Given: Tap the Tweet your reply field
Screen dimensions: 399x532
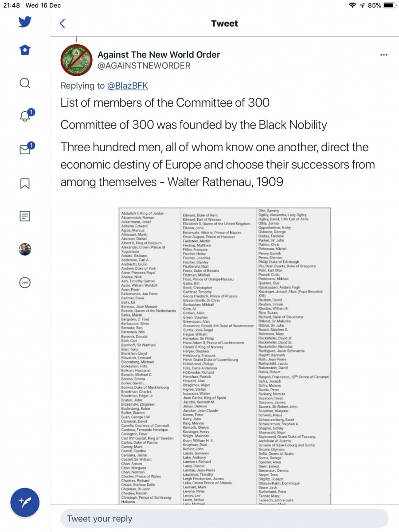Looking at the screenshot, I should click(224, 519).
